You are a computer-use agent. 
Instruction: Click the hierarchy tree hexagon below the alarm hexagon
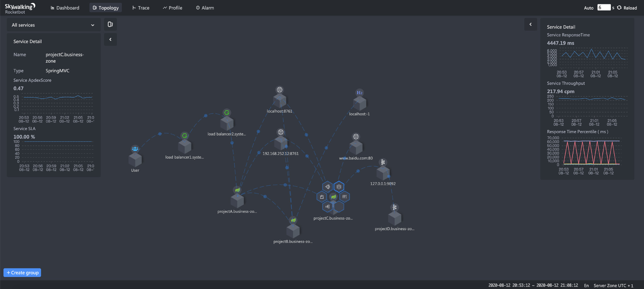(327, 207)
